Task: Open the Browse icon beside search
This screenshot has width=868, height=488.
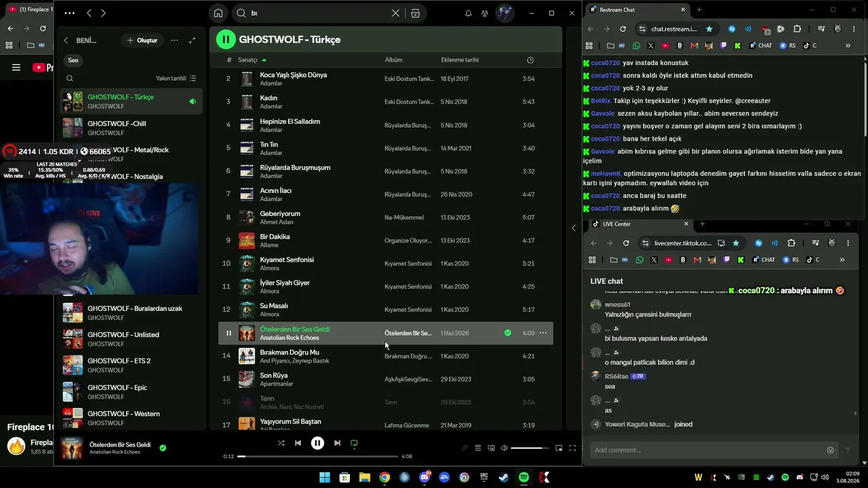Action: [416, 13]
